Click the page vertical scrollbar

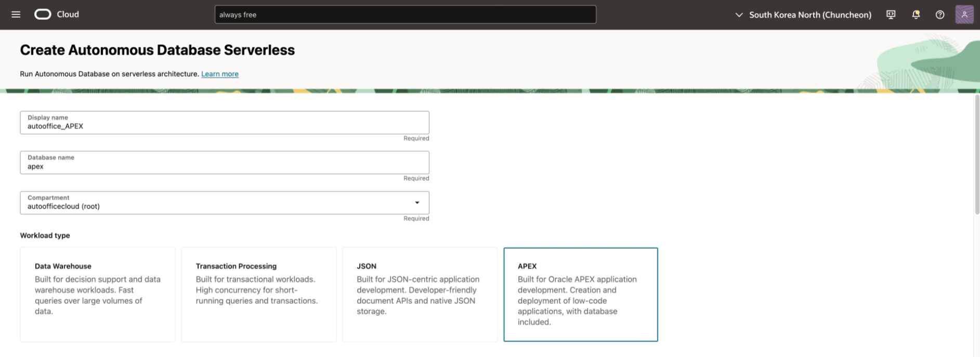(x=977, y=155)
